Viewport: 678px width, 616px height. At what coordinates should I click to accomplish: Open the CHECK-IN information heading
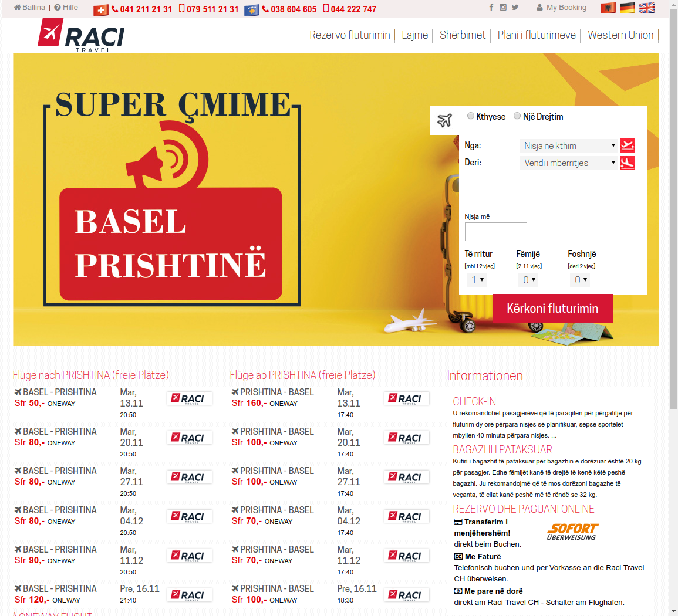pos(474,401)
